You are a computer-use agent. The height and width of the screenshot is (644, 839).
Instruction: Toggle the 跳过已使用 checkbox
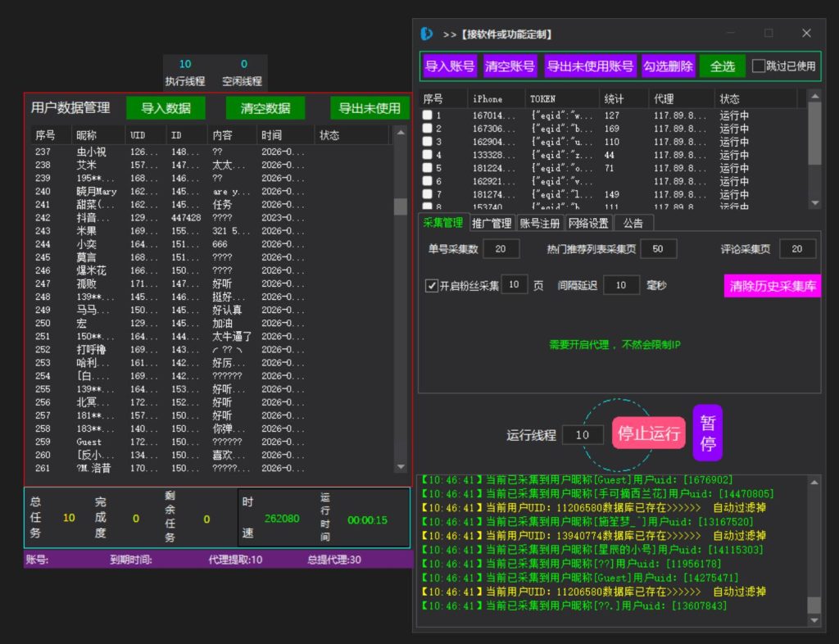[759, 66]
